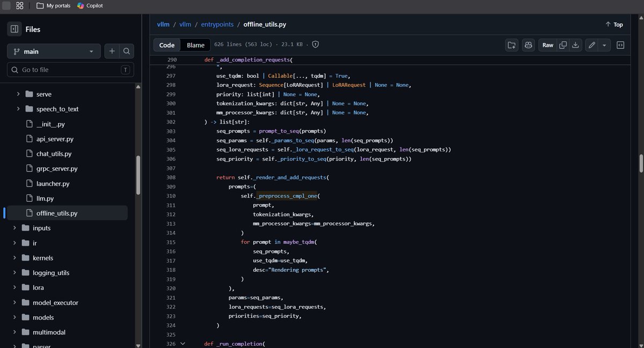Open the speech_to_text folder name
Image resolution: width=644 pixels, height=348 pixels.
(x=57, y=109)
